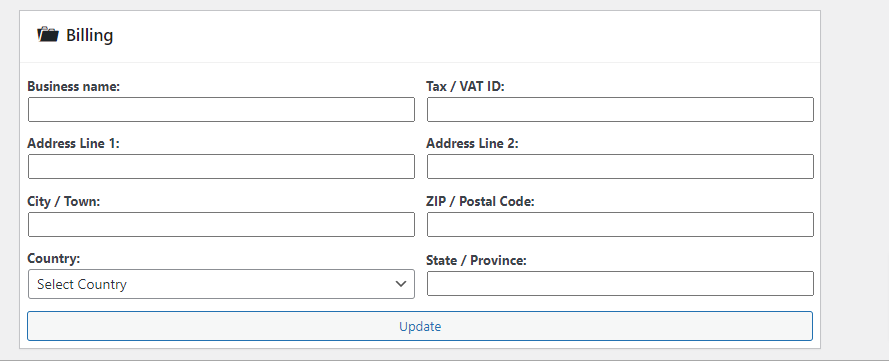The width and height of the screenshot is (889, 361).
Task: Click the Tax / VAT ID label
Action: coord(465,86)
